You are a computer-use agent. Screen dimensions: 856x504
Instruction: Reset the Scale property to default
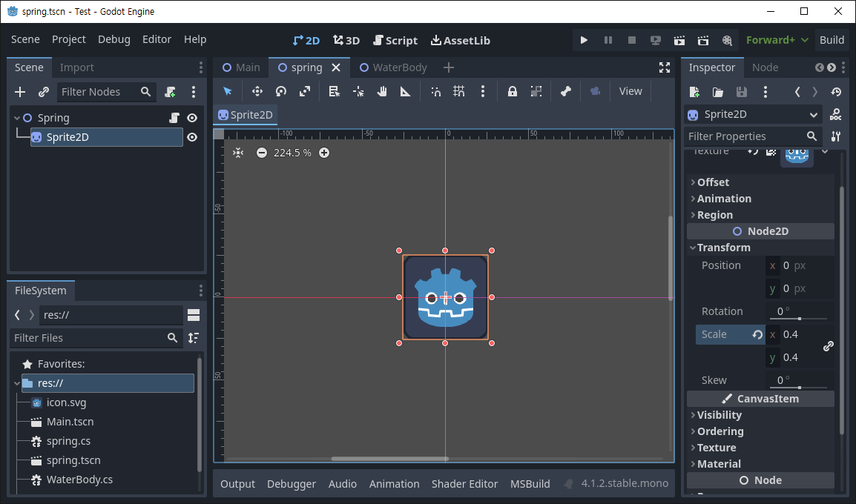click(757, 334)
